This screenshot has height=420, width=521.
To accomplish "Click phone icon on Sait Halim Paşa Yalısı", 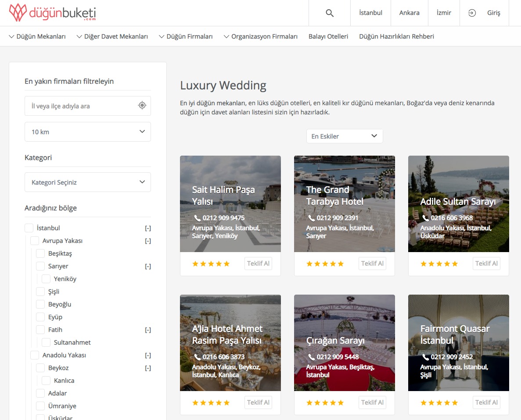I will (x=198, y=218).
